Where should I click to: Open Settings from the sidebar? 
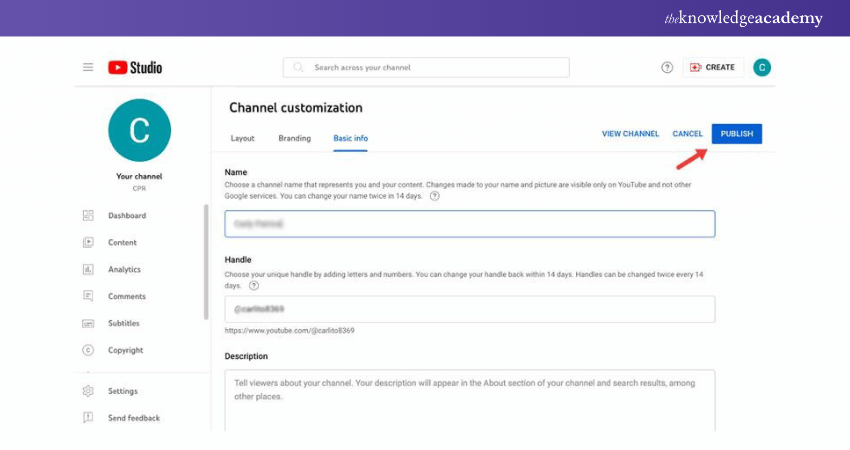(x=123, y=391)
